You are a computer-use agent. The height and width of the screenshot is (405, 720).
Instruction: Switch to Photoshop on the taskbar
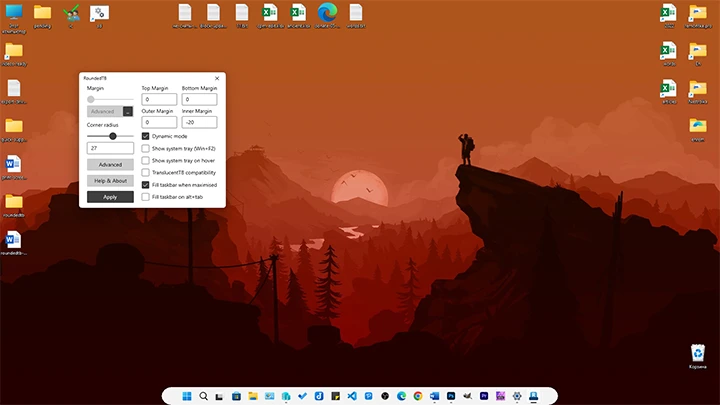[451, 396]
